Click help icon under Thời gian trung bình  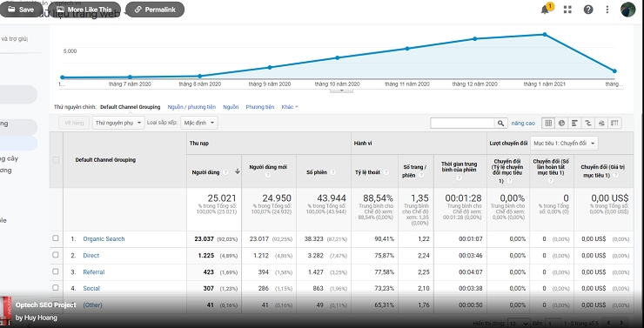coord(459,177)
